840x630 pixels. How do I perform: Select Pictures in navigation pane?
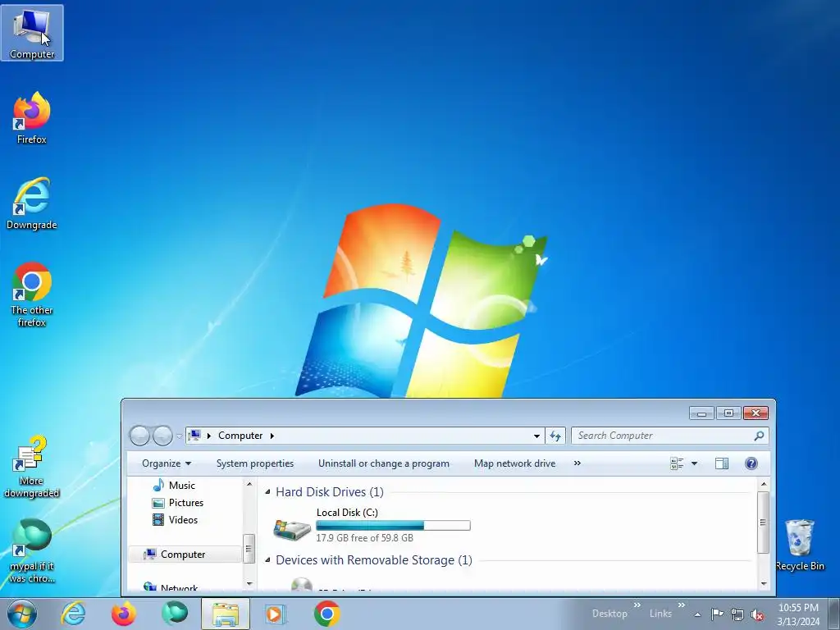178,503
